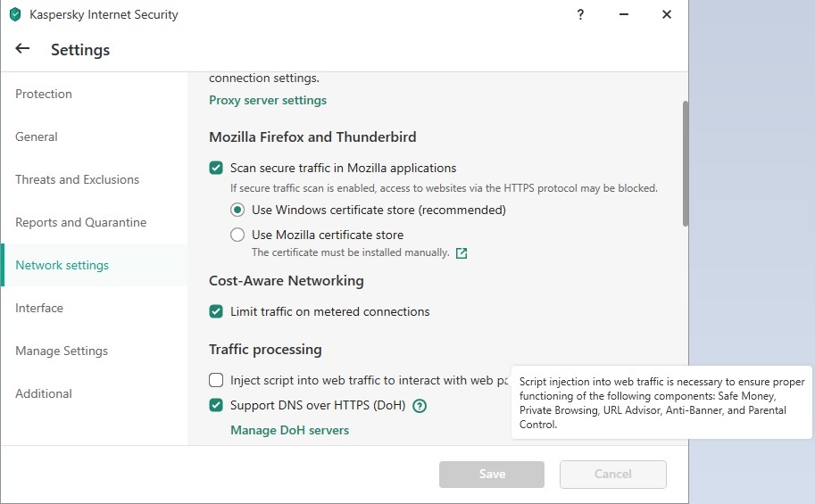Enable Inject script into web traffic checkbox

point(216,380)
